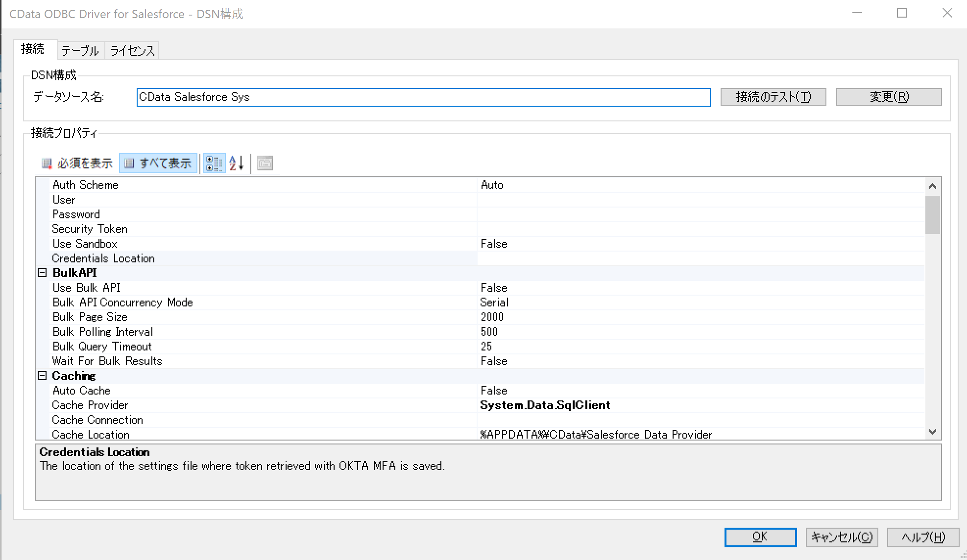Screen dimensions: 967x560
Task: Collapse the Caching category
Action: click(x=42, y=376)
